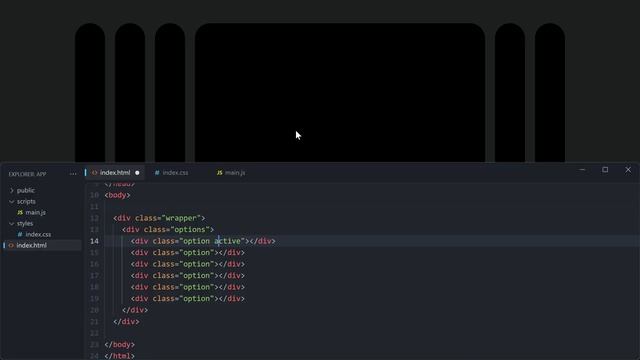
Task: Click the wide active option panel in preview
Action: pyautogui.click(x=340, y=93)
